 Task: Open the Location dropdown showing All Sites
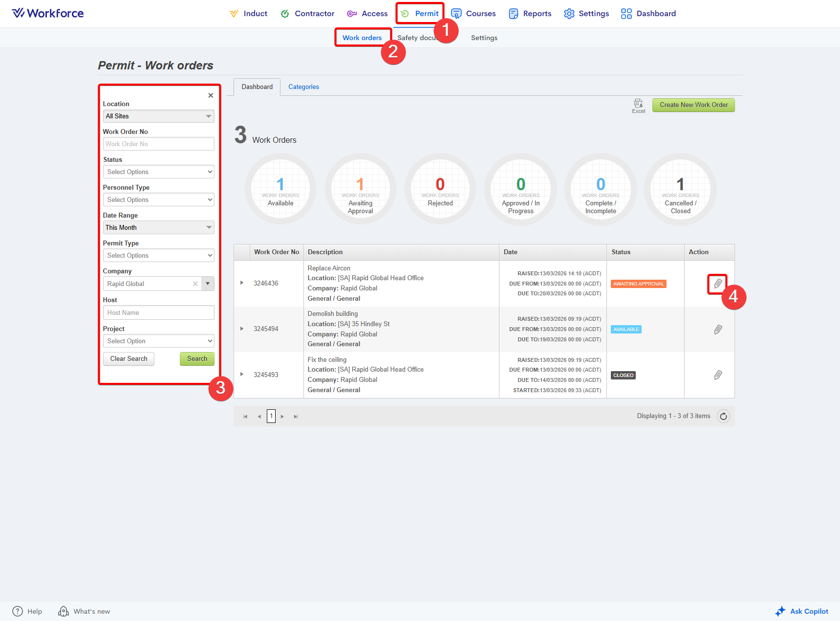158,116
